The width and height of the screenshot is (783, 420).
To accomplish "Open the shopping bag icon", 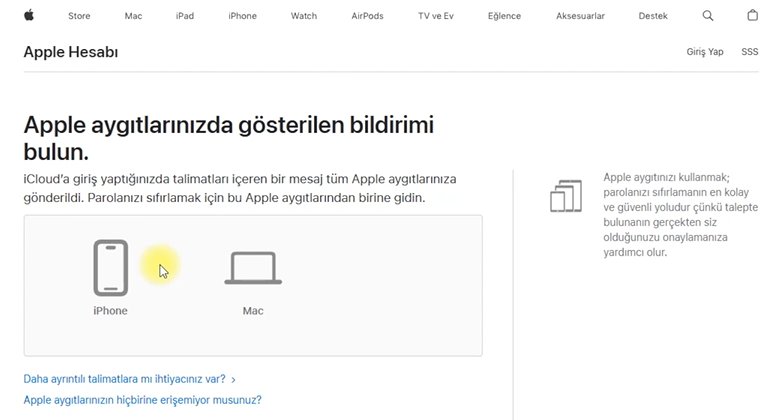I will point(752,16).
